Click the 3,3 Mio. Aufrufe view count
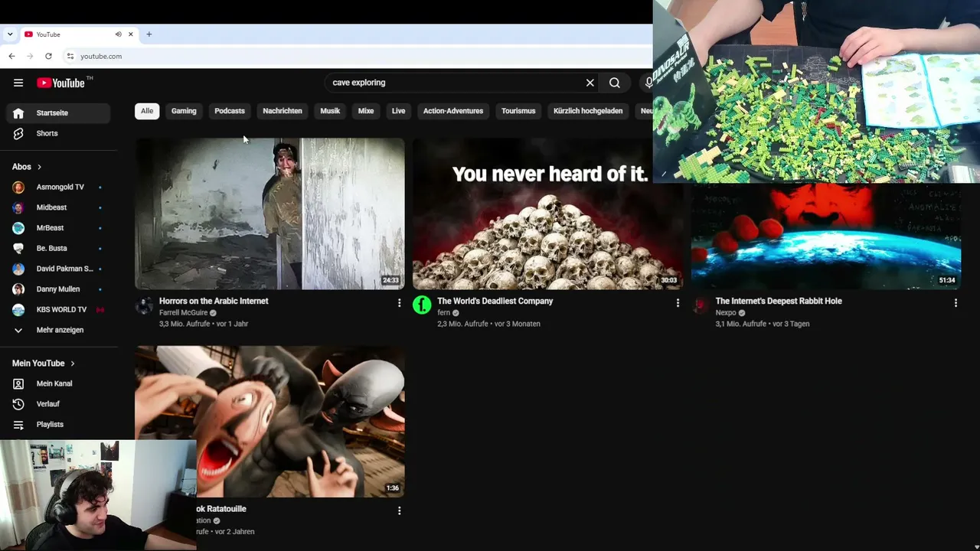980x551 pixels. (185, 324)
